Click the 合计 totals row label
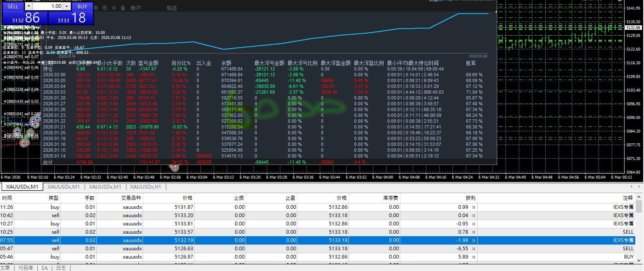Image resolution: width=644 pixels, height=271 pixels. 48,162
